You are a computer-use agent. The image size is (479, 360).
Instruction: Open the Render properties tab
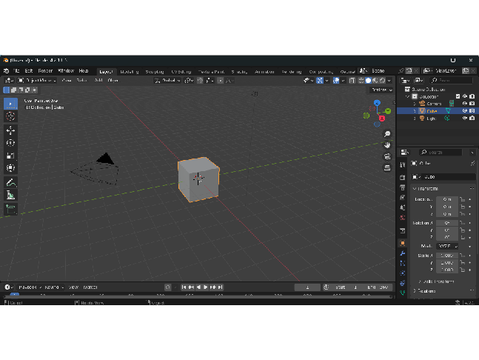click(403, 177)
